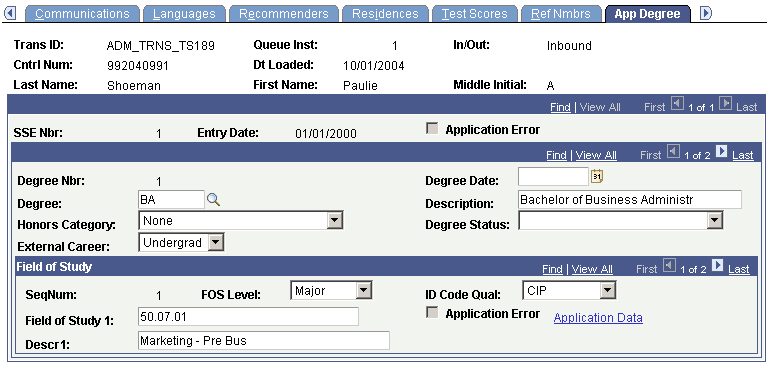Click the Field of Study 1 field

click(249, 316)
